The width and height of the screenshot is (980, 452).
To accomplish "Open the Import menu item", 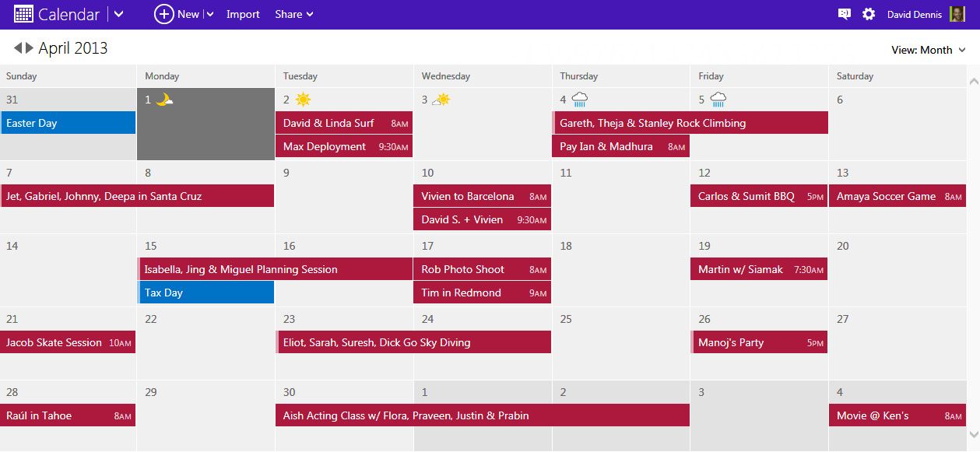I will pyautogui.click(x=243, y=14).
